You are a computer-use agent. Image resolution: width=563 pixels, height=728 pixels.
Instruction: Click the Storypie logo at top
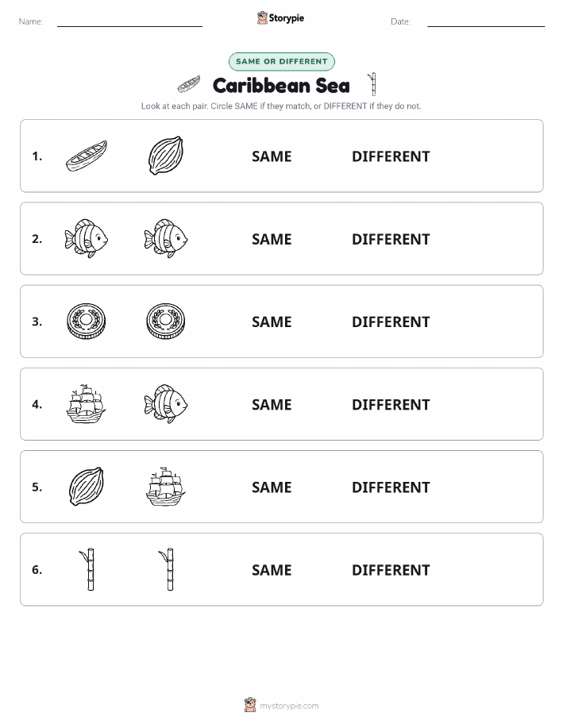(280, 18)
